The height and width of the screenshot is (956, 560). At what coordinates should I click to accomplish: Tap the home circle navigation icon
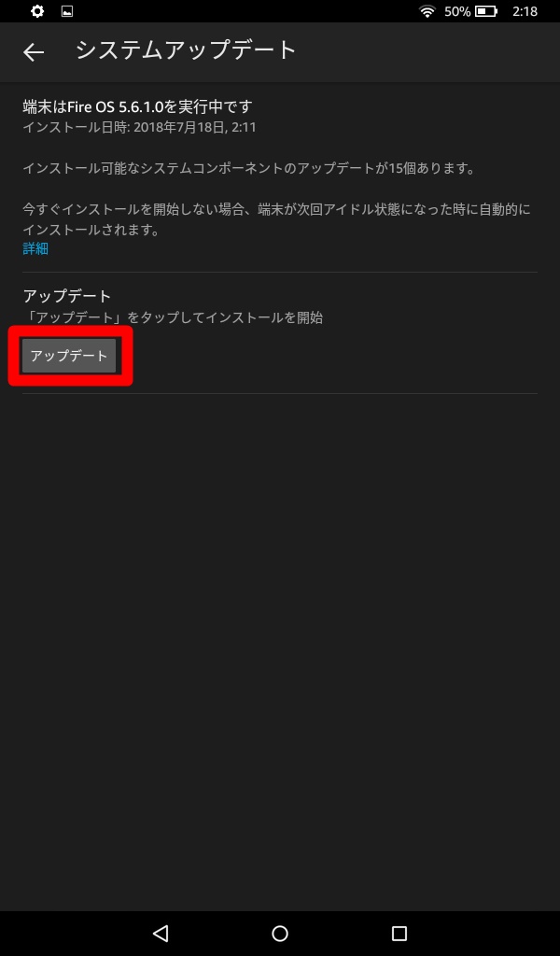pyautogui.click(x=280, y=933)
